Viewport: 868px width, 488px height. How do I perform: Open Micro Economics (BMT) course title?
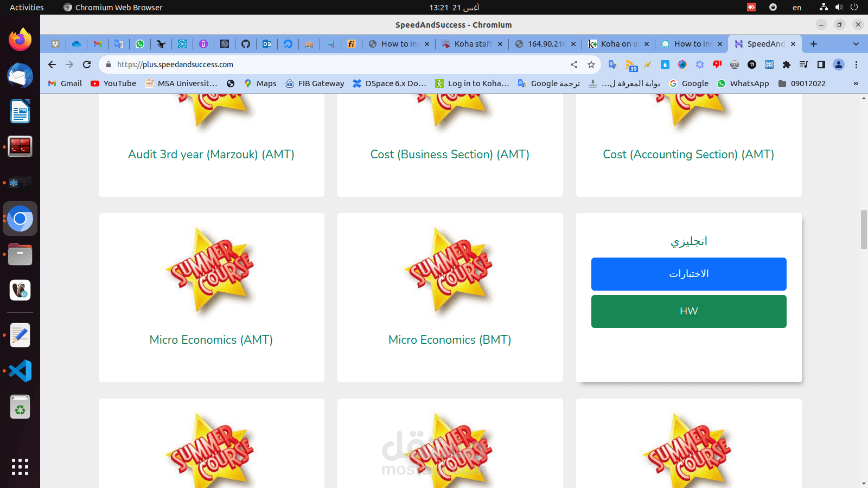(x=450, y=340)
